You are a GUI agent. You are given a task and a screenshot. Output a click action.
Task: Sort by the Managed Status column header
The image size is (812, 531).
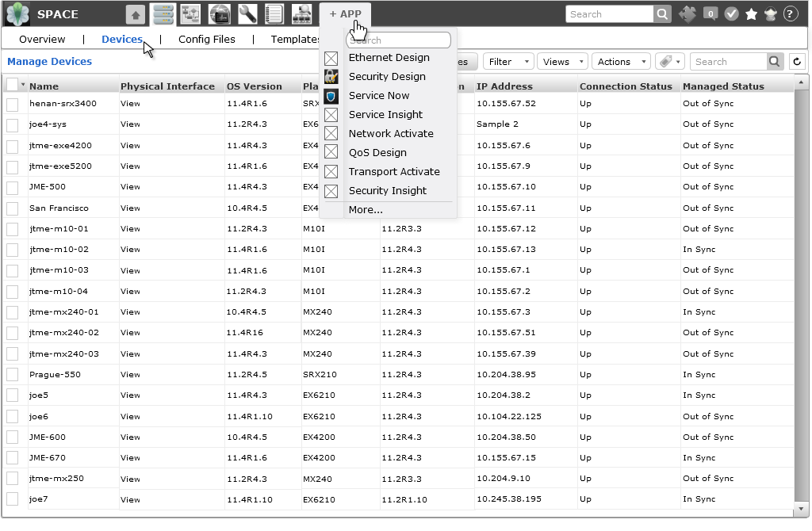pos(723,86)
